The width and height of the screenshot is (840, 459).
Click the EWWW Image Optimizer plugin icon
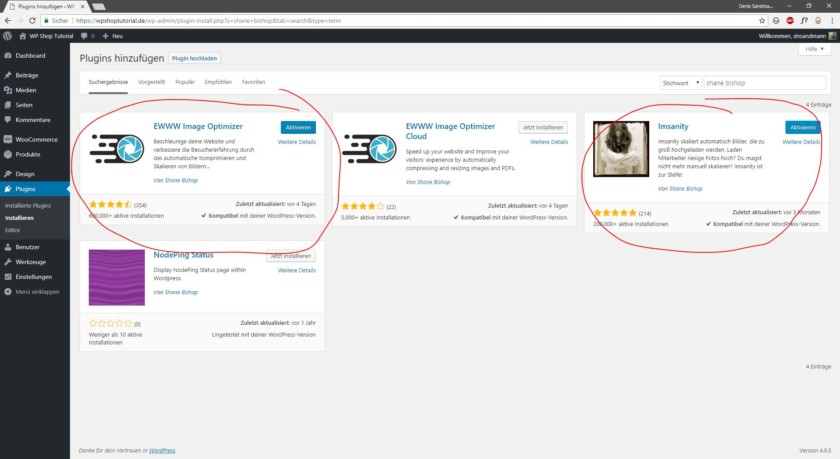point(117,146)
